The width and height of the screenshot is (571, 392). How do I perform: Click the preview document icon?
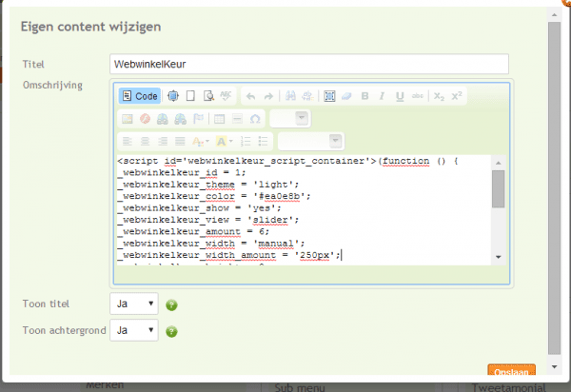tap(207, 95)
